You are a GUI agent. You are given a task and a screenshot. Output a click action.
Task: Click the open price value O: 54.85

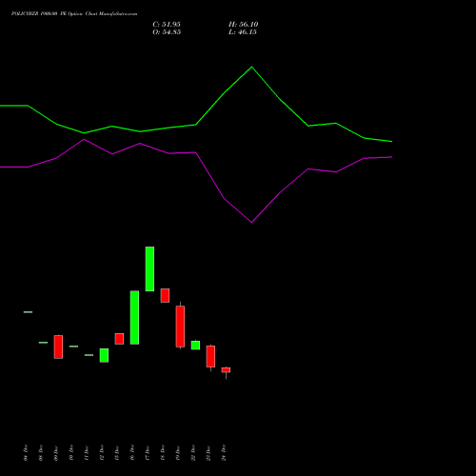(x=167, y=32)
